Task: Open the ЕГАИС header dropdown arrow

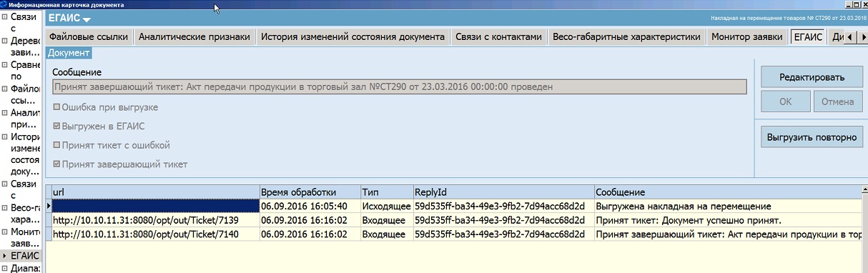Action: click(87, 20)
